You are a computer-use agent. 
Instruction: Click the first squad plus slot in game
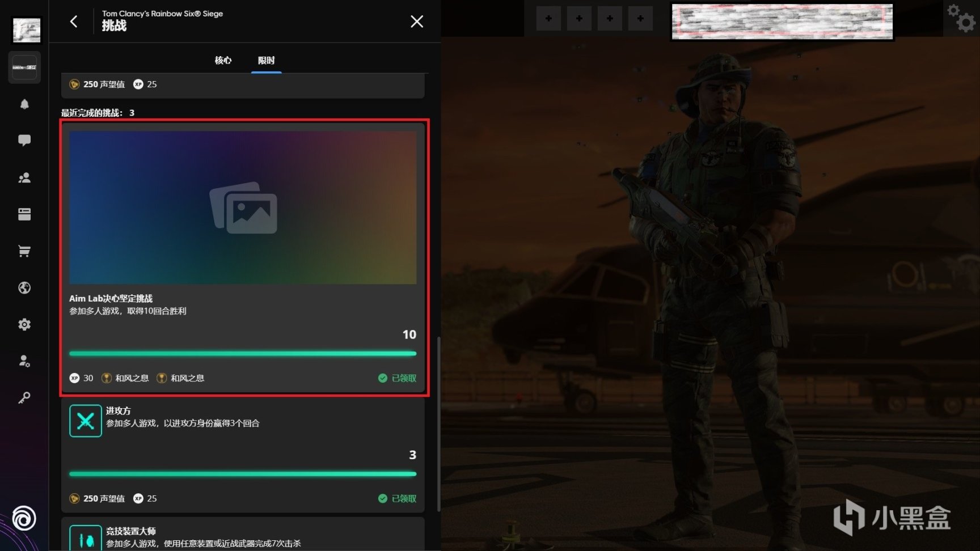pos(548,19)
